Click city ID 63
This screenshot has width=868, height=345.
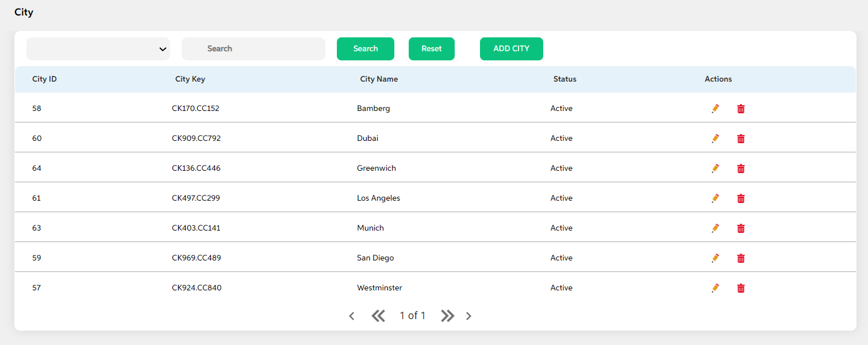37,228
